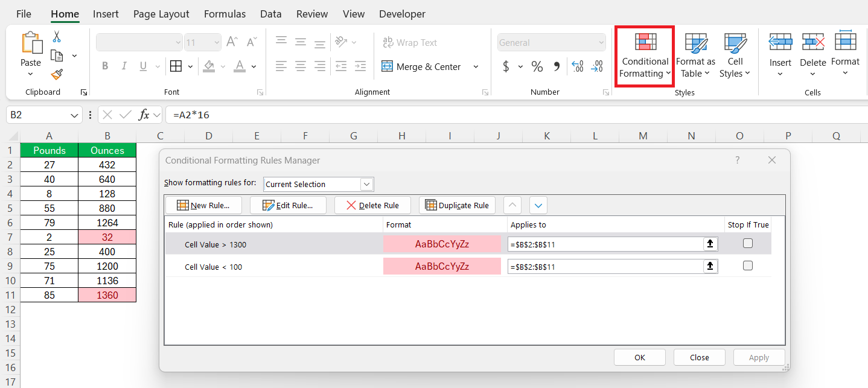
Task: Move rule down with arrow button
Action: tap(538, 205)
